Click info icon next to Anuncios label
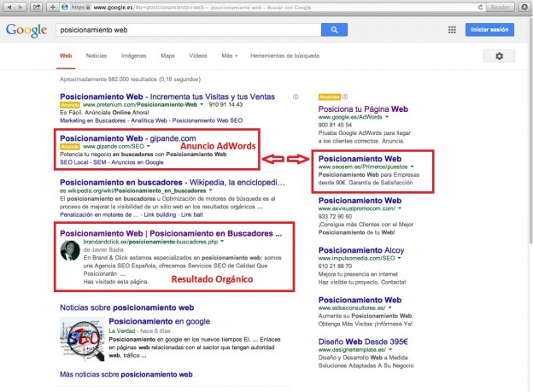Image resolution: width=533 pixels, height=392 pixels. tap(345, 97)
